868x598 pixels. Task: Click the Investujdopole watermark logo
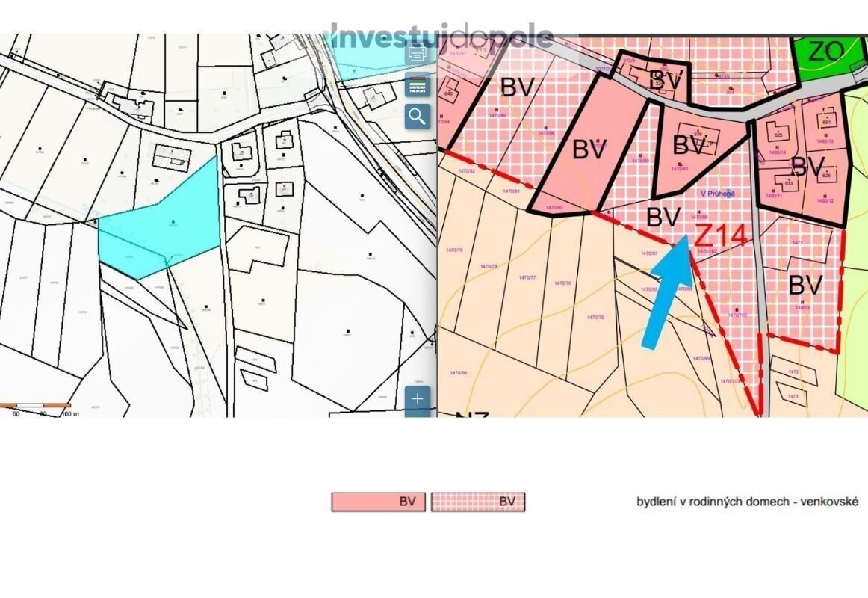click(442, 36)
